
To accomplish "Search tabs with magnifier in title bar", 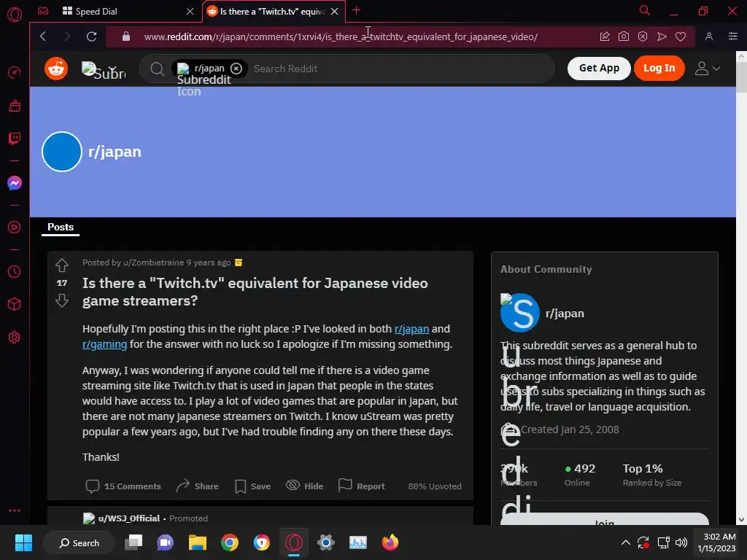I will (645, 10).
